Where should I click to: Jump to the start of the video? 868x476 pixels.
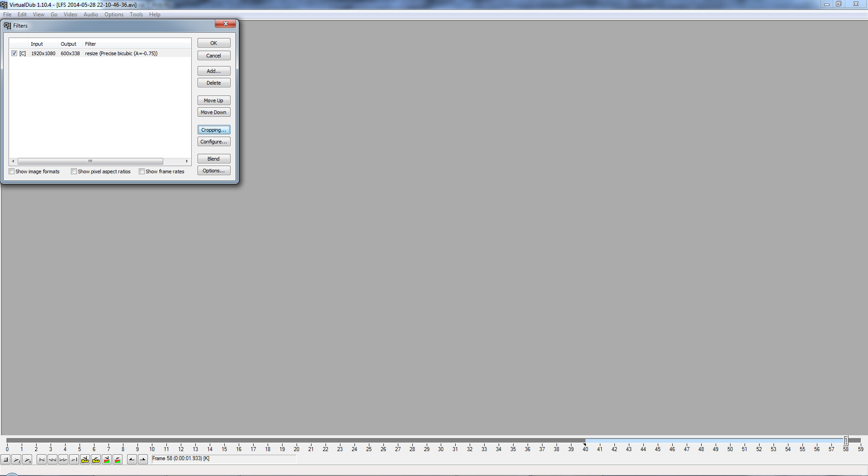(42, 460)
